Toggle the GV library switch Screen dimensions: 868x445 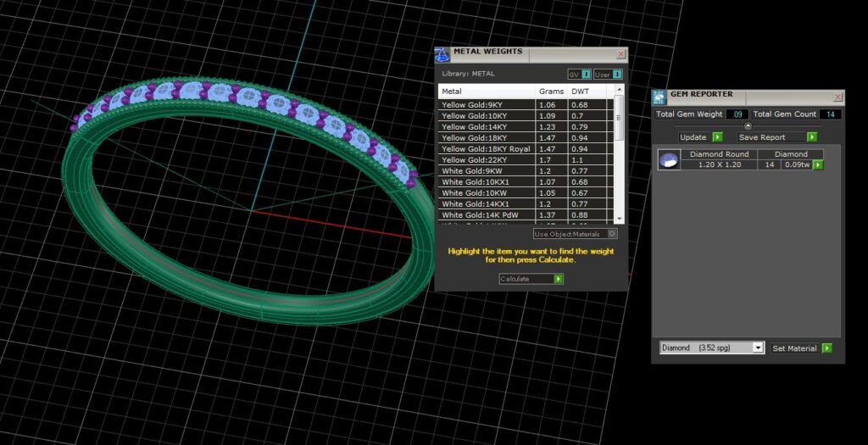580,75
